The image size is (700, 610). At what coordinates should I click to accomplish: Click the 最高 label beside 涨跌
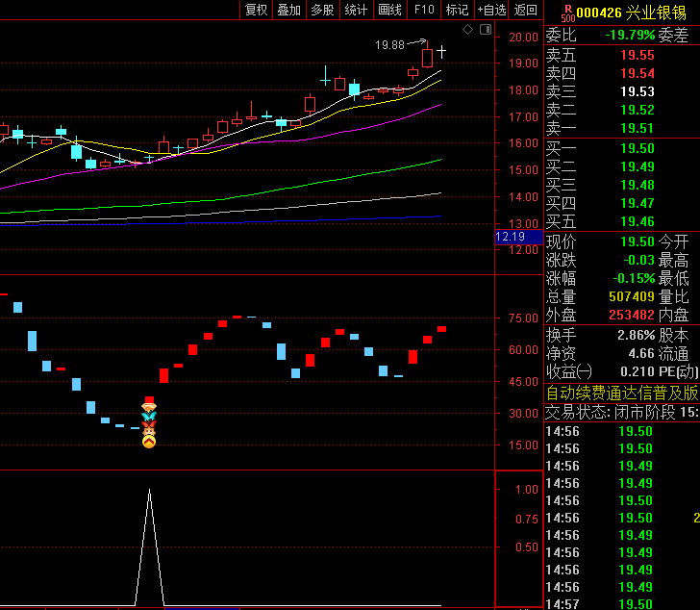(x=674, y=261)
